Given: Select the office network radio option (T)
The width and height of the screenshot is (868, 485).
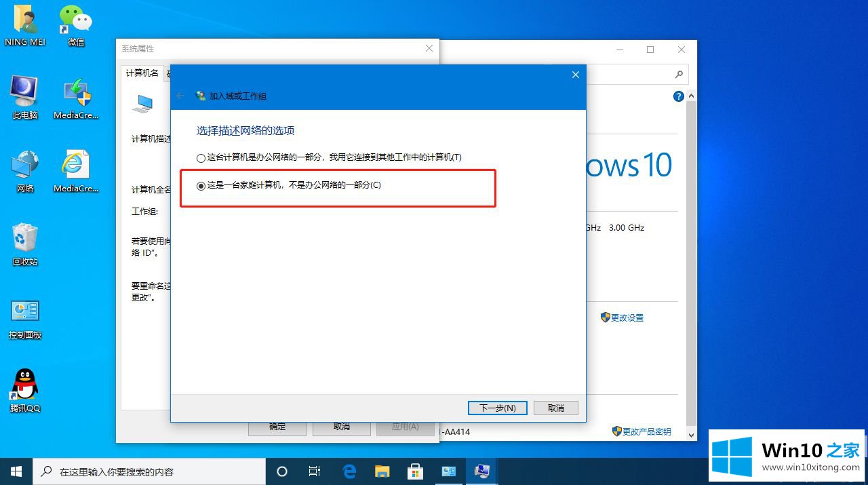Looking at the screenshot, I should (201, 158).
